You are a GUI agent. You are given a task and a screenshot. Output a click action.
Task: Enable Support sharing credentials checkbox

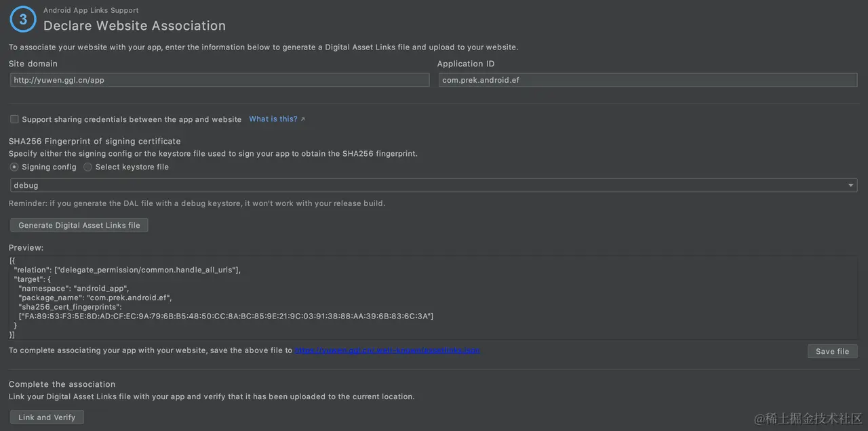(14, 119)
